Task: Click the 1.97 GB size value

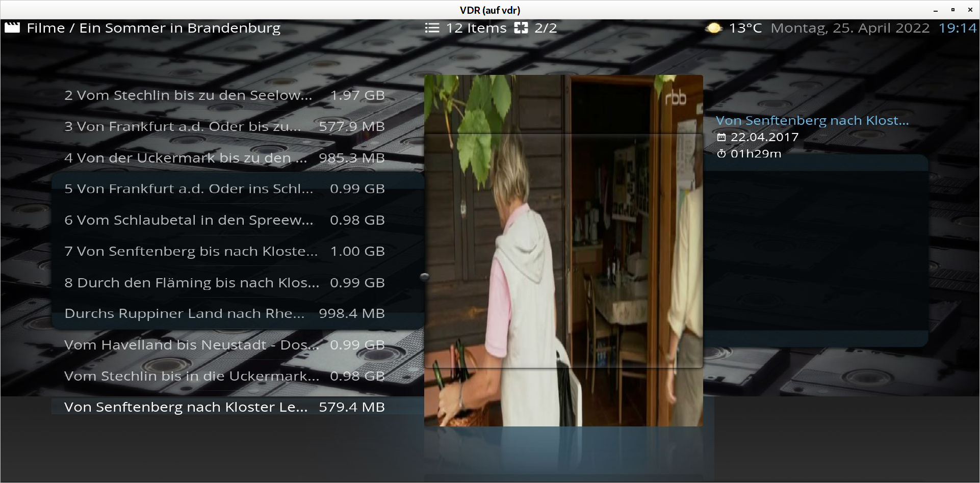Action: point(357,95)
